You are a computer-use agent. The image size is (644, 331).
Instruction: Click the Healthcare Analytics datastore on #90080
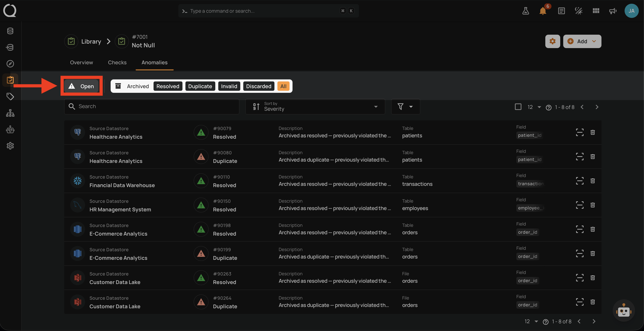coord(116,161)
